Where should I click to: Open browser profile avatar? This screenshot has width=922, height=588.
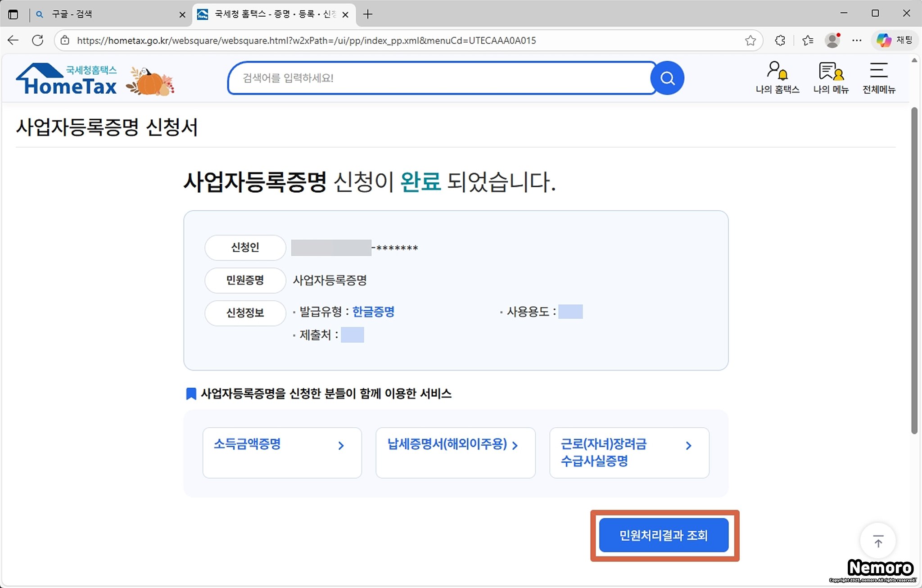pos(832,41)
